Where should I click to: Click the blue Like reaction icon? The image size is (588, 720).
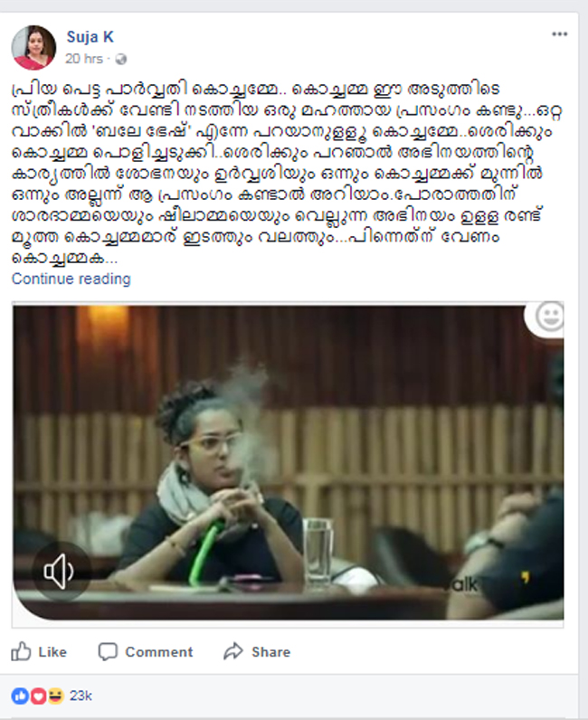point(20,696)
